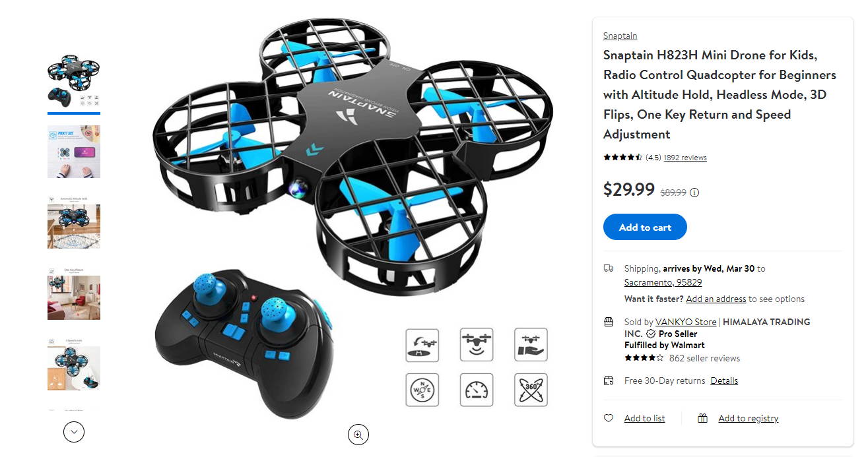Select the One Key Return thumbnail

[x=74, y=293]
